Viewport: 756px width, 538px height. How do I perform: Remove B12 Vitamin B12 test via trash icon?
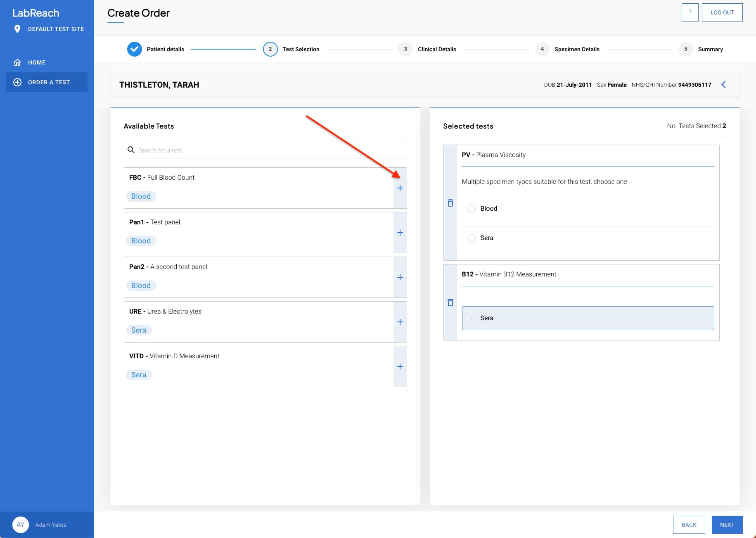pyautogui.click(x=450, y=302)
